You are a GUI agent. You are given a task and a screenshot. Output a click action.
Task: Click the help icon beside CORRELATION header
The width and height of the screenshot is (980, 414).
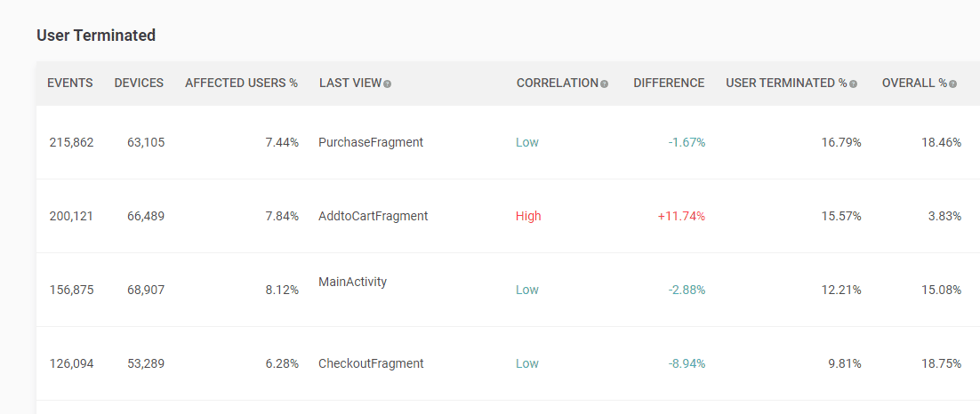coord(605,84)
